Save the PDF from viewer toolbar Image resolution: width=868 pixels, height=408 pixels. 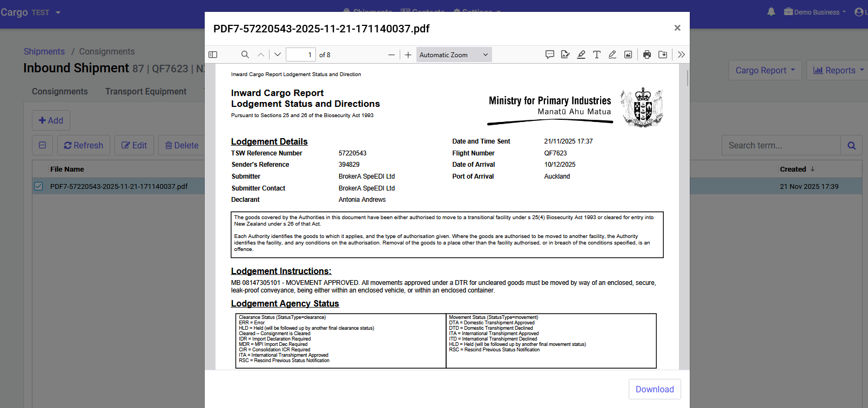(x=663, y=55)
